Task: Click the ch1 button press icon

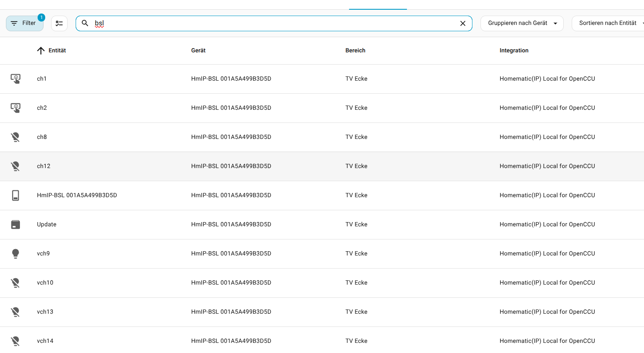Action: [x=16, y=79]
